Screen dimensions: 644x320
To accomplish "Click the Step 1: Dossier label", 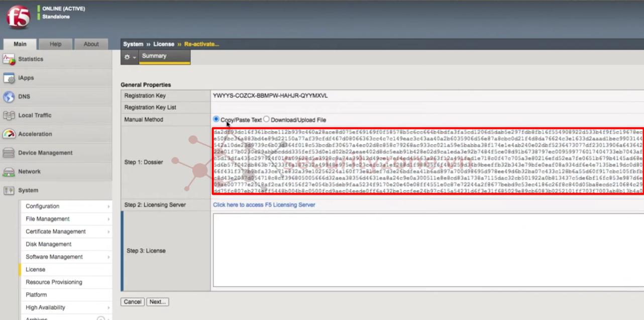I will click(144, 162).
